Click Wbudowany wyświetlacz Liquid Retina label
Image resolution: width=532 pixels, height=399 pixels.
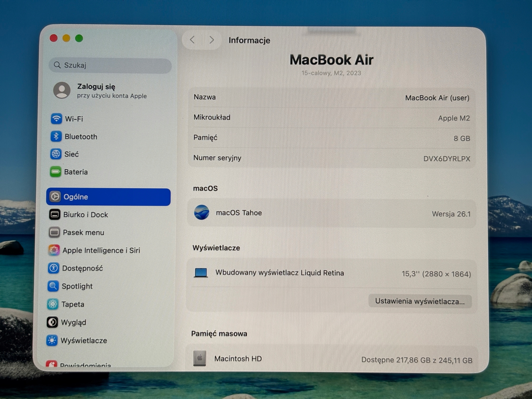pyautogui.click(x=280, y=273)
